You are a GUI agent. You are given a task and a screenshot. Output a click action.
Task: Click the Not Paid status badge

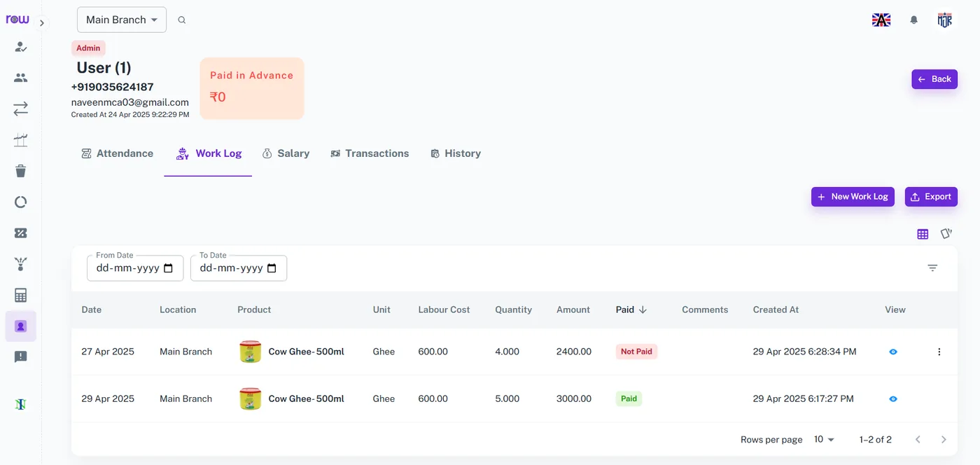tap(636, 352)
